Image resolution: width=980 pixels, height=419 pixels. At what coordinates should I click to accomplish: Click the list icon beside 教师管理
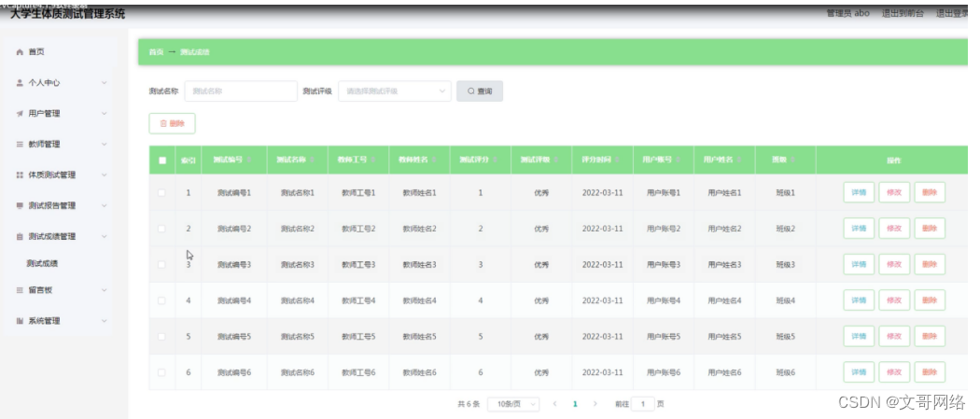point(20,145)
